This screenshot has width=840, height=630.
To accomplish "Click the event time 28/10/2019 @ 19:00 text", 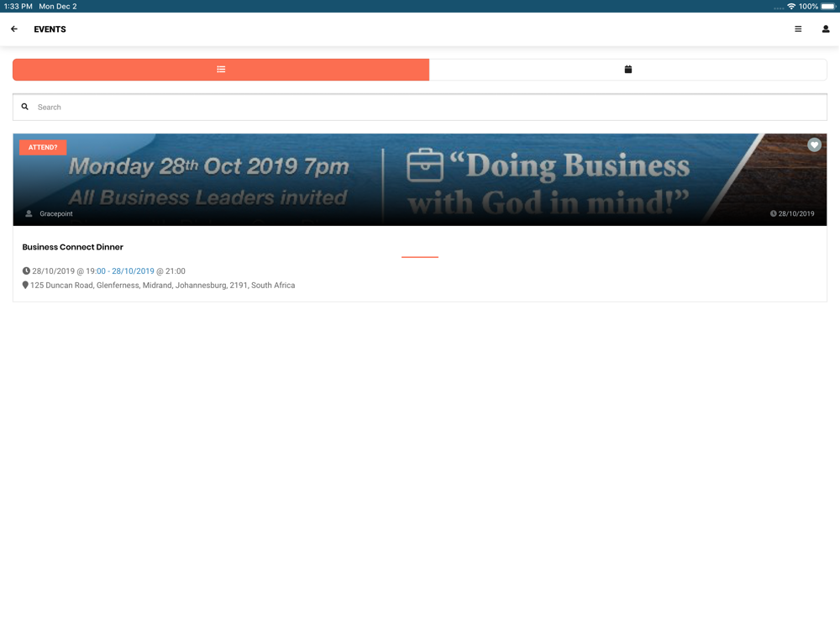I will (69, 271).
